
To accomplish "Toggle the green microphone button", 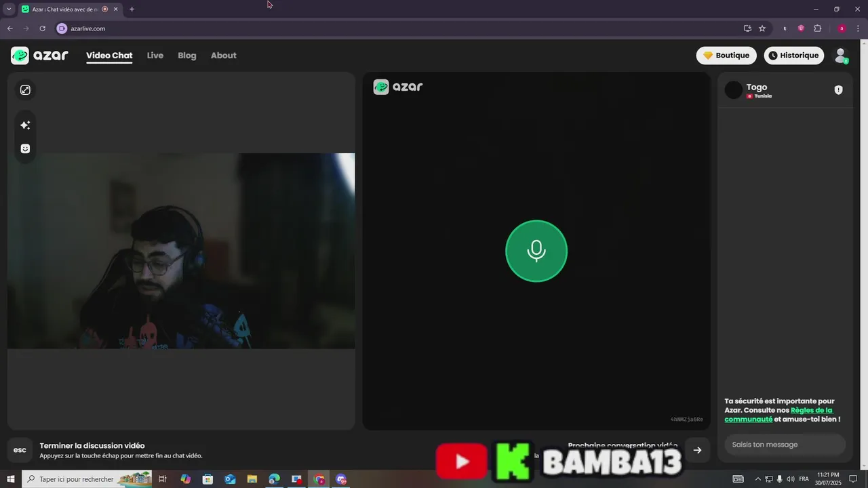I will (x=536, y=251).
